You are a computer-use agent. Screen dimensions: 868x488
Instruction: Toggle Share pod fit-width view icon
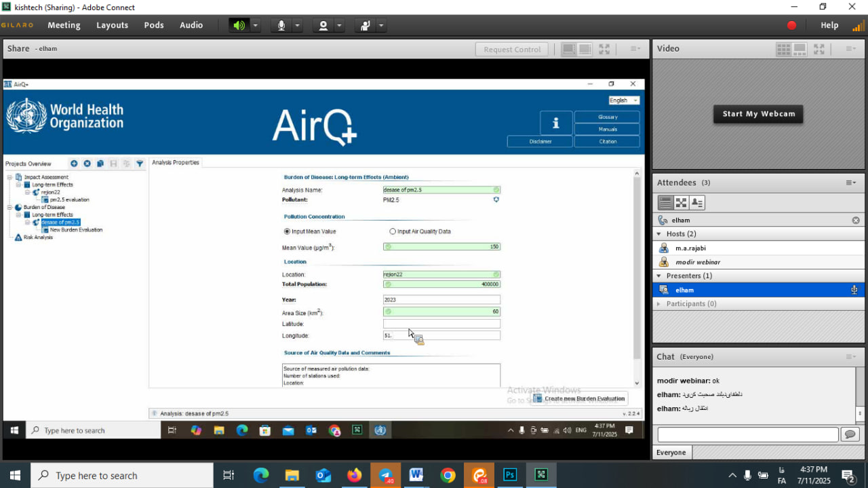[x=568, y=49]
